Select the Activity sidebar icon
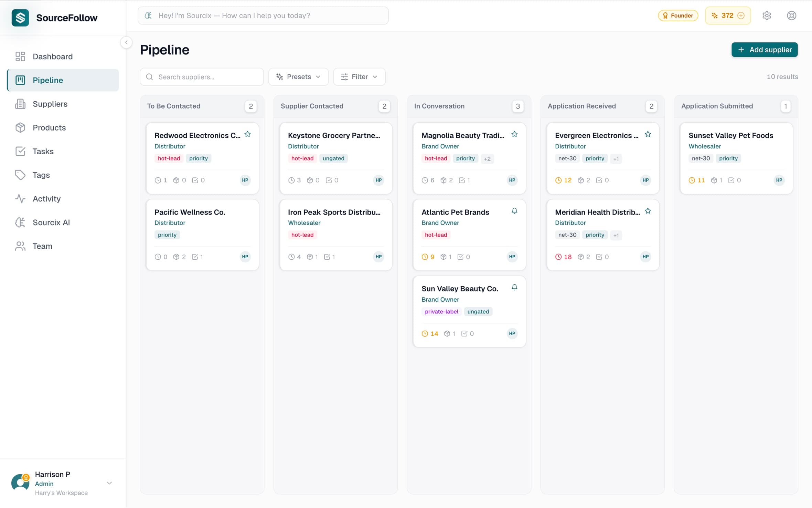The image size is (812, 508). pos(20,198)
